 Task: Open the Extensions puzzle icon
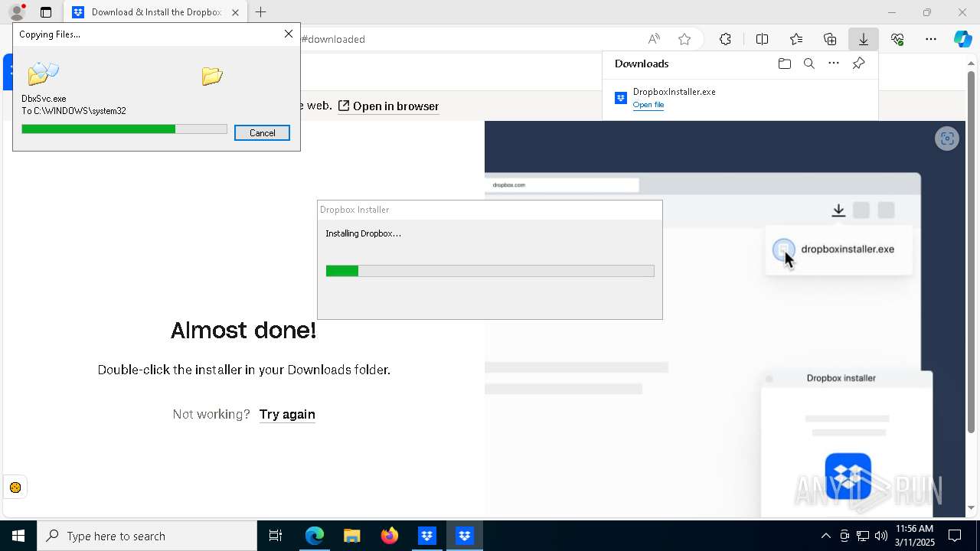coord(725,39)
